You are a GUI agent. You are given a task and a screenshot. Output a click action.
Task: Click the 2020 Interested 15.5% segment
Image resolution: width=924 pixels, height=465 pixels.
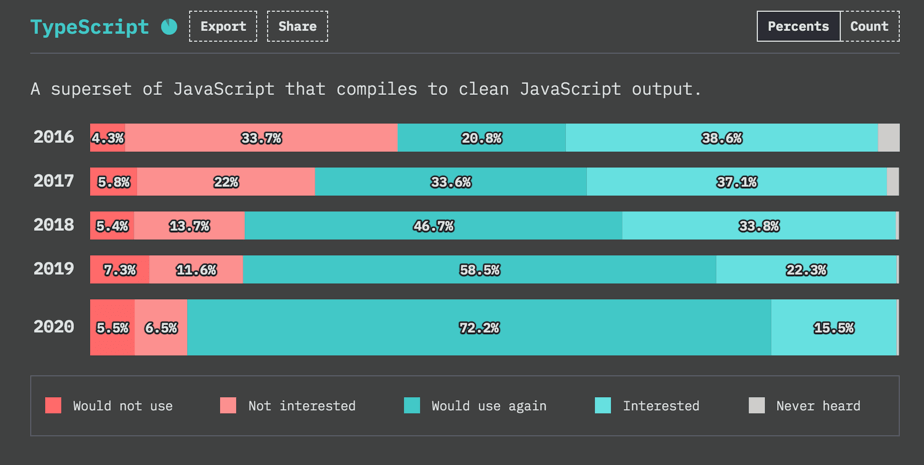pos(833,327)
